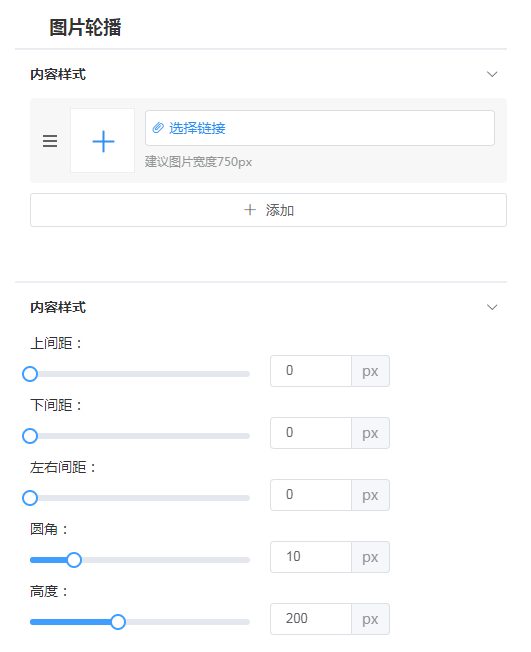This screenshot has height=652, width=531.
Task: Open the 选择链接 link selector field
Action: (x=319, y=128)
